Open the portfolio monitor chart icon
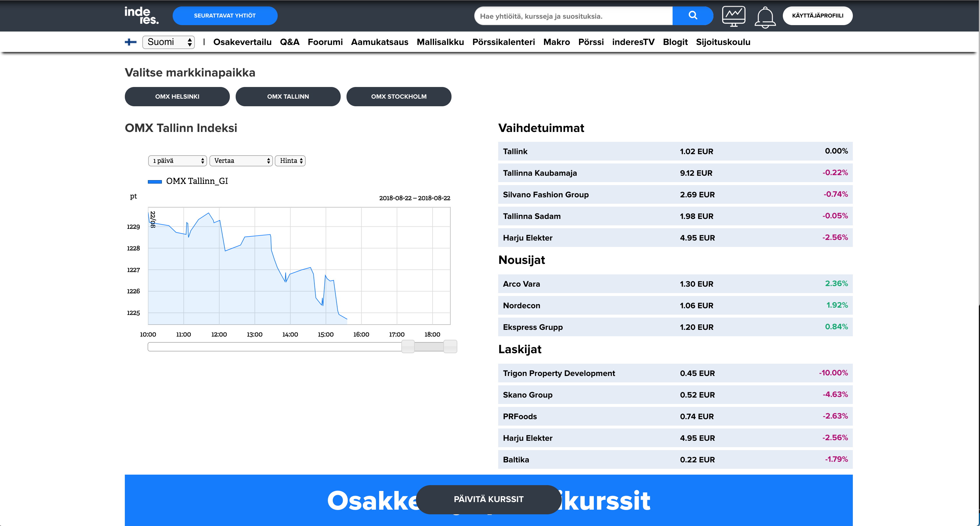The height and width of the screenshot is (526, 980). (733, 16)
